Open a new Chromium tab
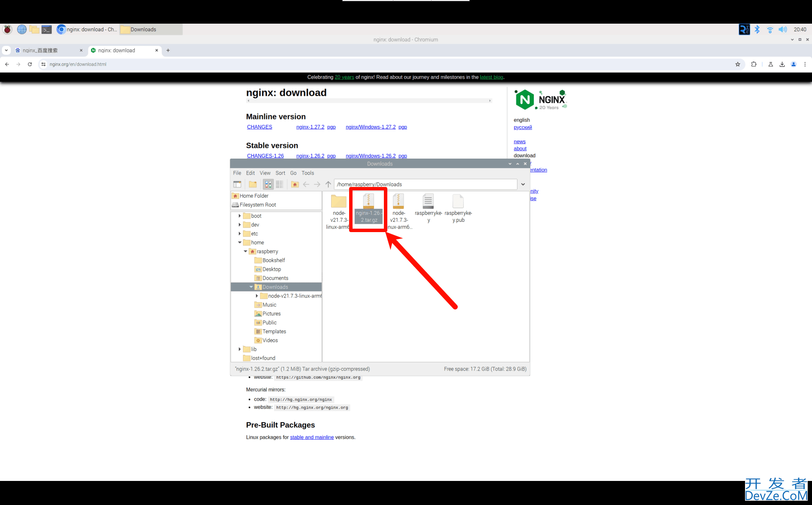This screenshot has height=505, width=812. coord(168,50)
